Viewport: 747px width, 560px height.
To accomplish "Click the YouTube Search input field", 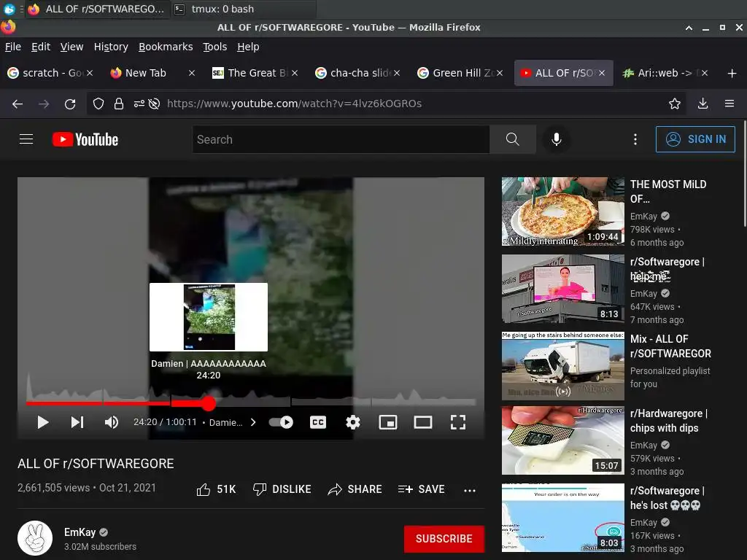I will tap(341, 139).
